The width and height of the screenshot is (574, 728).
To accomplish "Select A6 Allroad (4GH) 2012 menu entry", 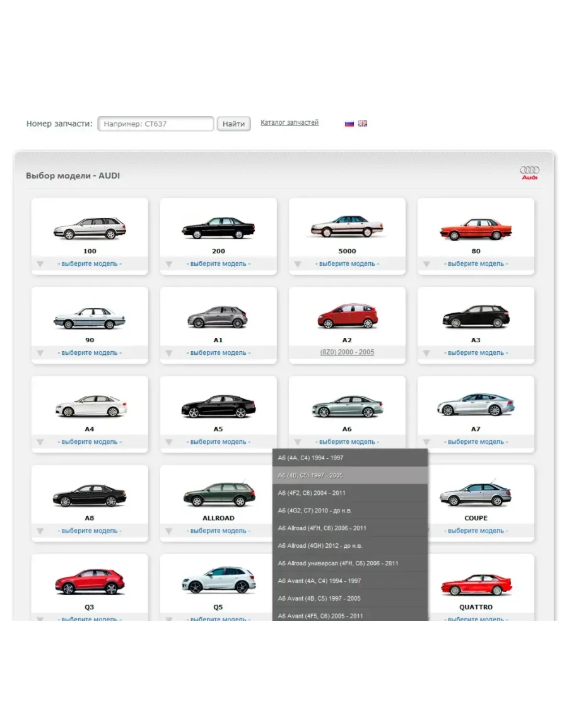I will coord(349,545).
